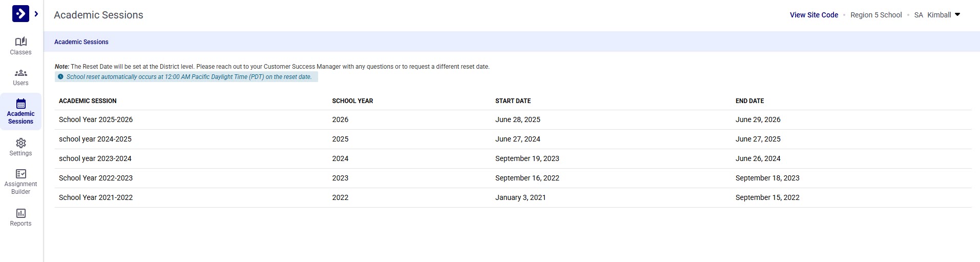Click the Academic Sessions breadcrumb
This screenshot has width=980, height=262.
pyautogui.click(x=81, y=42)
